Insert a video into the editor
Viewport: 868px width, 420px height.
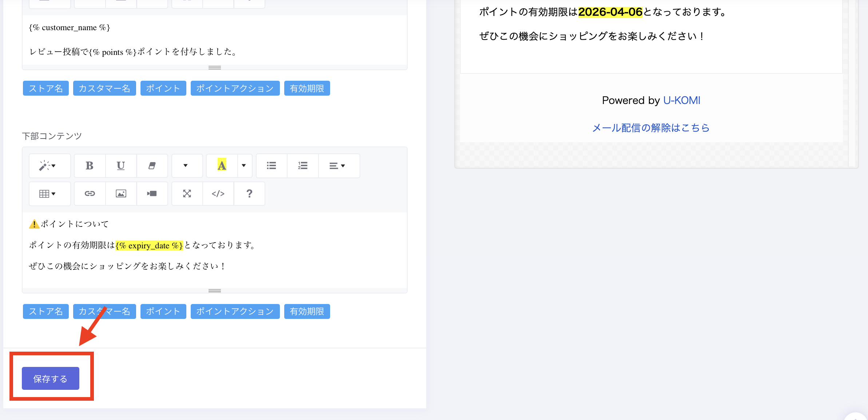coord(152,193)
